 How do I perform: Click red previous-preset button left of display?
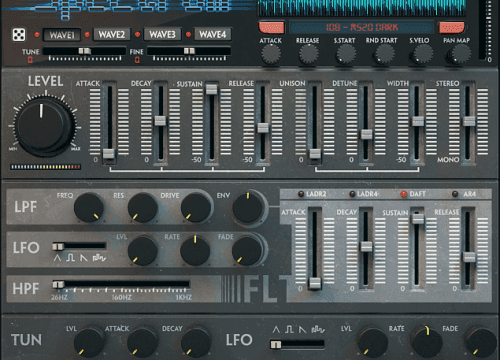pos(272,27)
